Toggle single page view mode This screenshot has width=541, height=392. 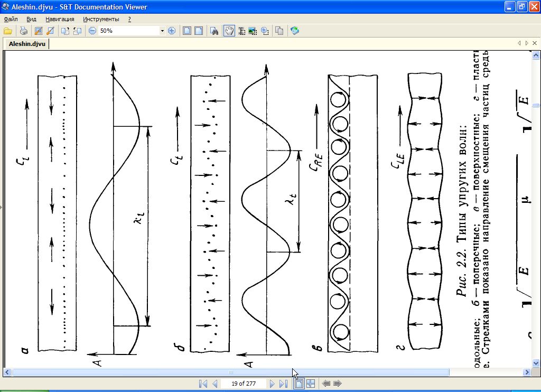coord(299,384)
